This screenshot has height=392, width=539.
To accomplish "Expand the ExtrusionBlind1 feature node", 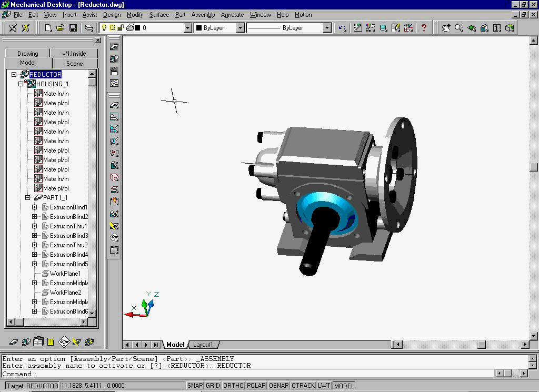I will coord(34,207).
